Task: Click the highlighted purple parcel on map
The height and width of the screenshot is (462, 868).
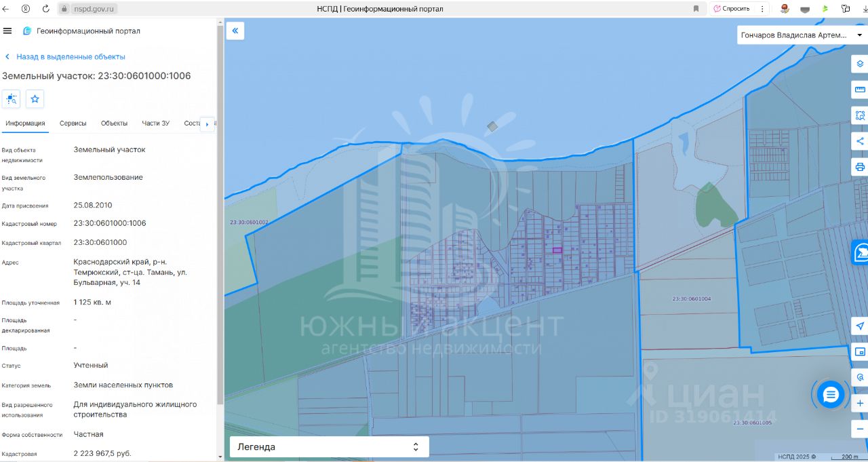Action: 557,250
